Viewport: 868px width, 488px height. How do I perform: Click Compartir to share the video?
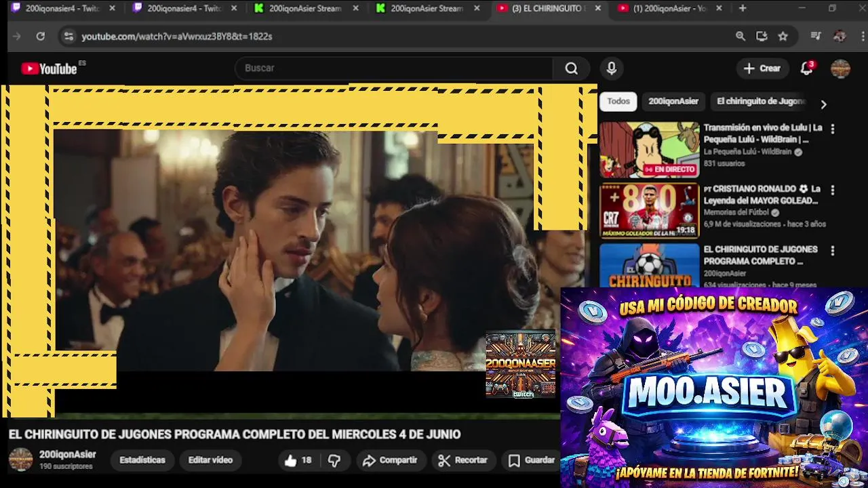pyautogui.click(x=390, y=460)
